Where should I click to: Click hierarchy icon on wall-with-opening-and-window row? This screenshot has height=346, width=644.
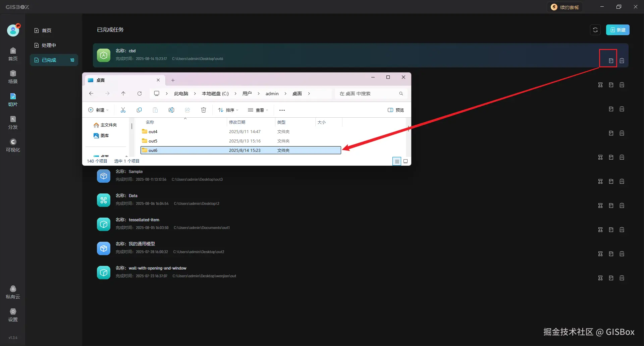[x=600, y=278]
